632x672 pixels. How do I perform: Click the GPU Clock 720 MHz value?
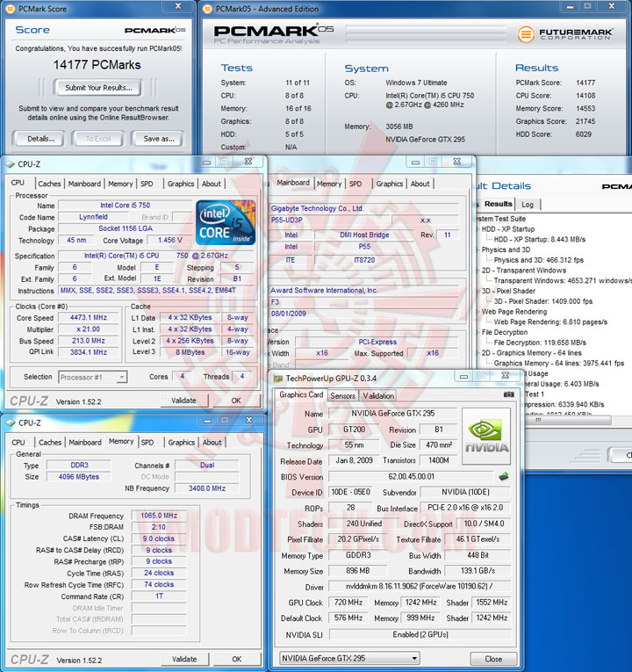click(348, 602)
